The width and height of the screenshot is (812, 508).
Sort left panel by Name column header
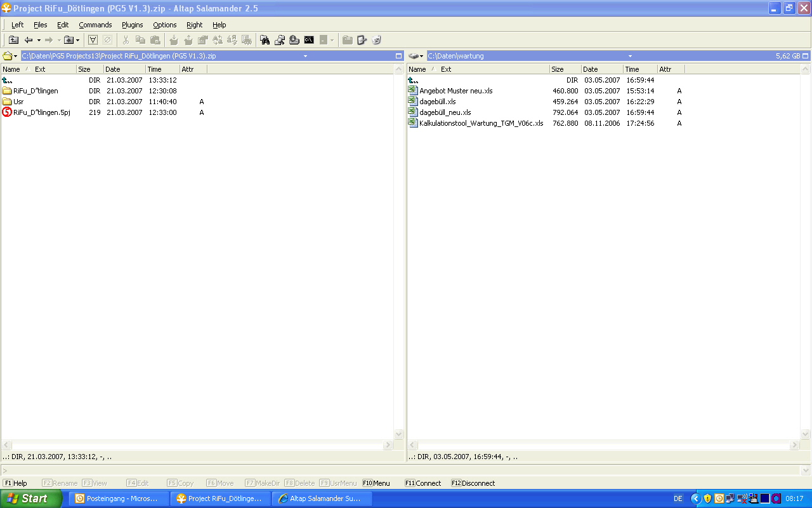(x=11, y=69)
